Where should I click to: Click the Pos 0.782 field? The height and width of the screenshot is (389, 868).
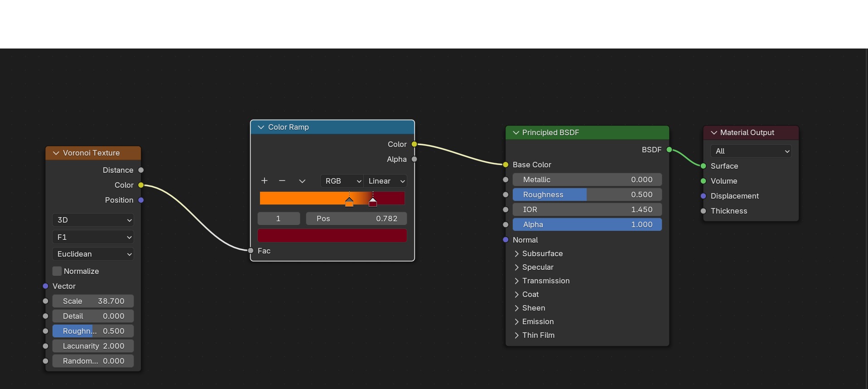tap(357, 219)
